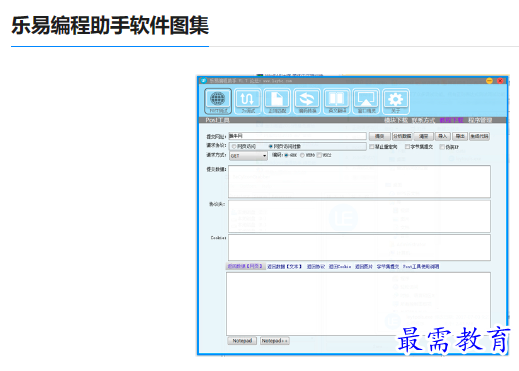Screen dimensions: 519x371
Task: Click inside the returned data result area
Action: pos(358,304)
